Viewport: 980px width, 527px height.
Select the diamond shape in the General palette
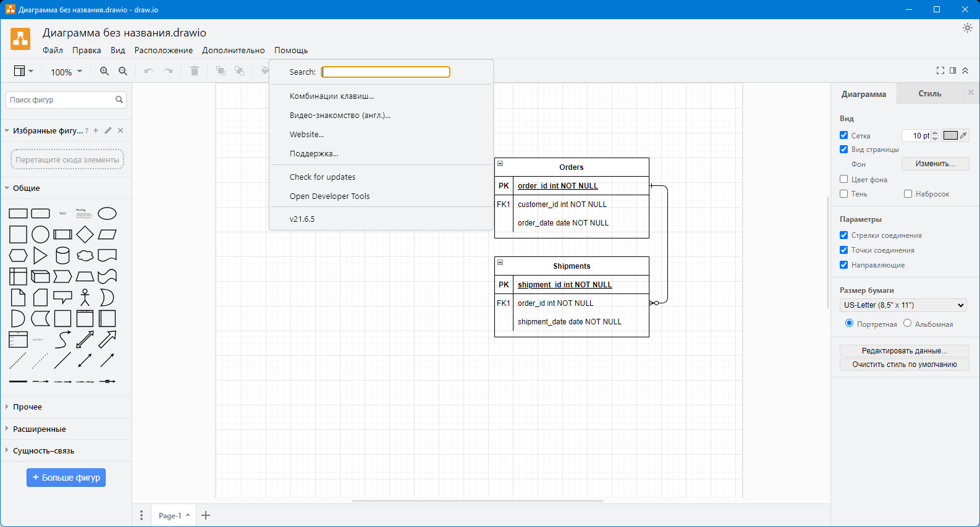(x=85, y=234)
